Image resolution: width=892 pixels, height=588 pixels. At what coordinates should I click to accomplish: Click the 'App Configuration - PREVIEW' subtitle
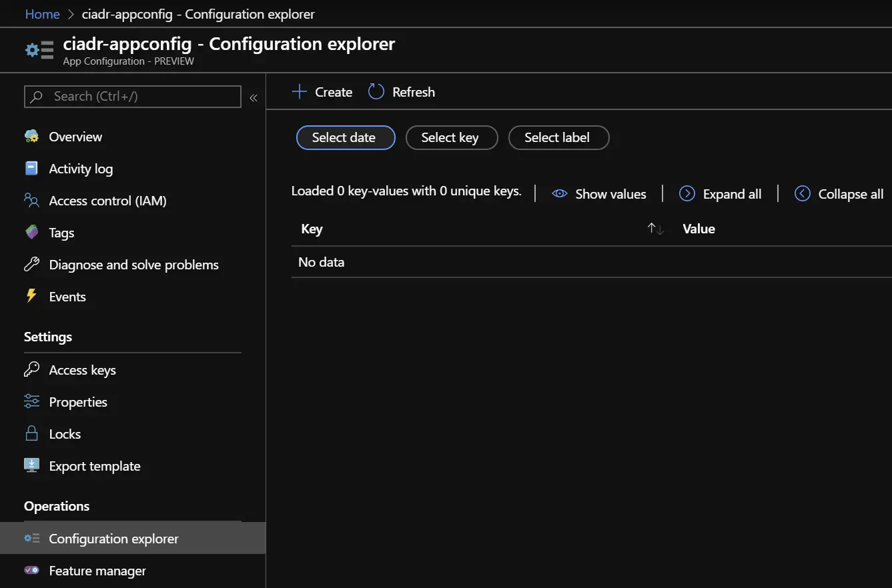tap(128, 61)
